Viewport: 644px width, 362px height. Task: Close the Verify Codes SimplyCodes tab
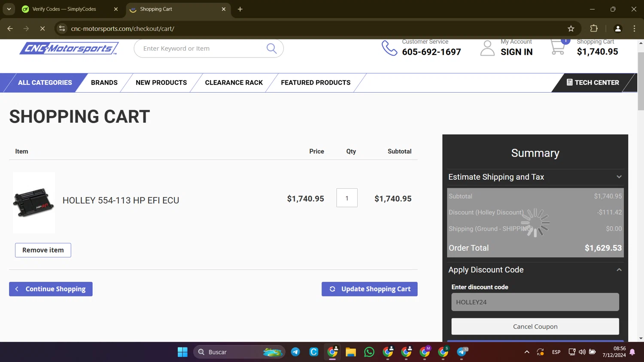pyautogui.click(x=115, y=9)
